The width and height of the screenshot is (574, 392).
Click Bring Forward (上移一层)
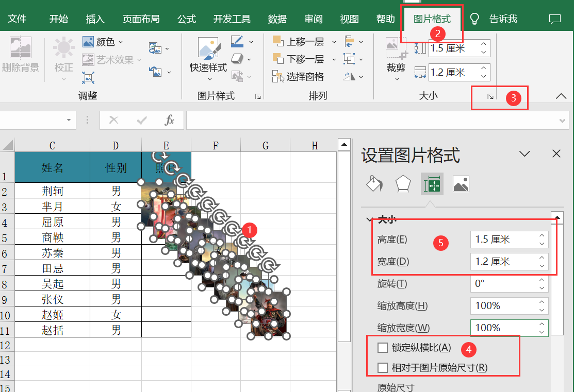click(299, 42)
